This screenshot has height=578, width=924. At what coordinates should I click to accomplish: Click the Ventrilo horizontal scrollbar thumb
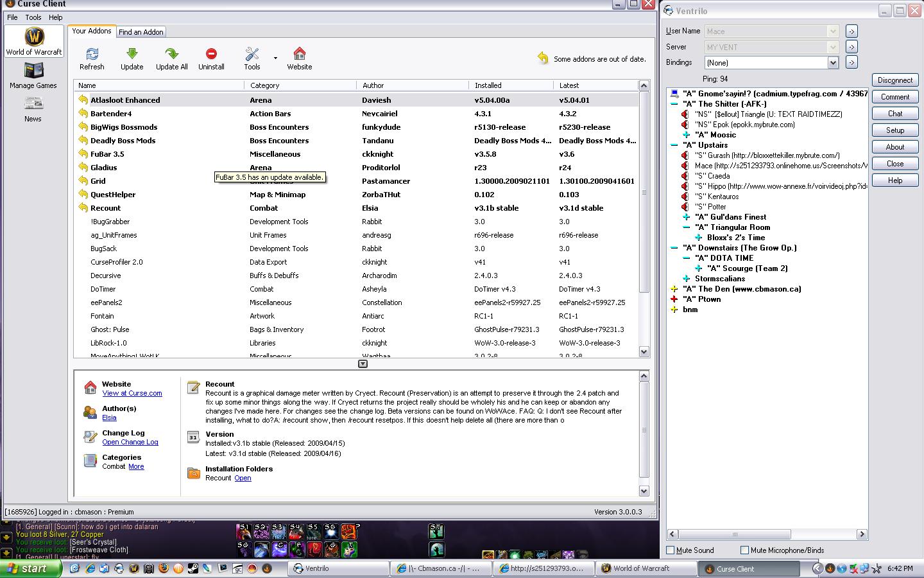pos(735,534)
